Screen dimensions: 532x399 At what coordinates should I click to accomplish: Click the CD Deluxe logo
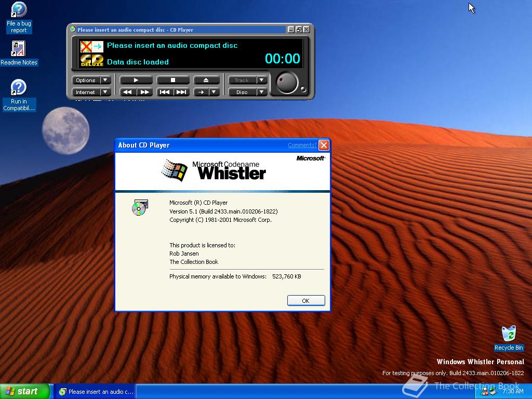pos(91,60)
